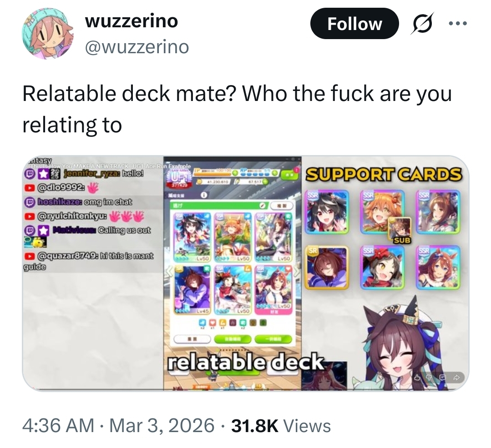Click the thumbs-up icon on the video
The height and width of the screenshot is (448, 491).
tap(418, 378)
